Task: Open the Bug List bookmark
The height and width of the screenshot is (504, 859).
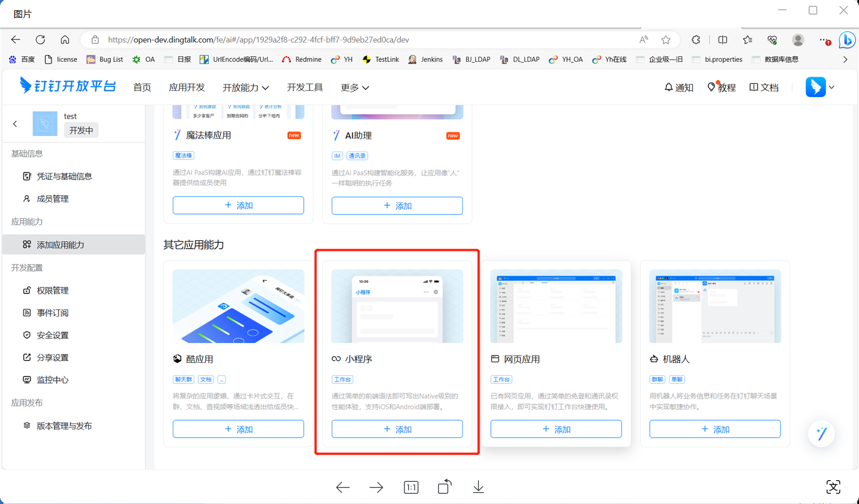Action: coord(105,59)
